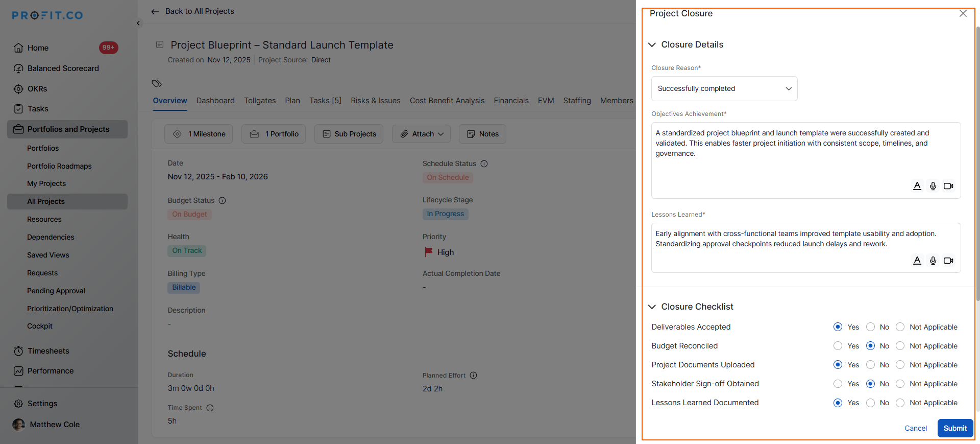This screenshot has height=444, width=980.
Task: Click in the Objectives Achievement text area
Action: [806, 160]
